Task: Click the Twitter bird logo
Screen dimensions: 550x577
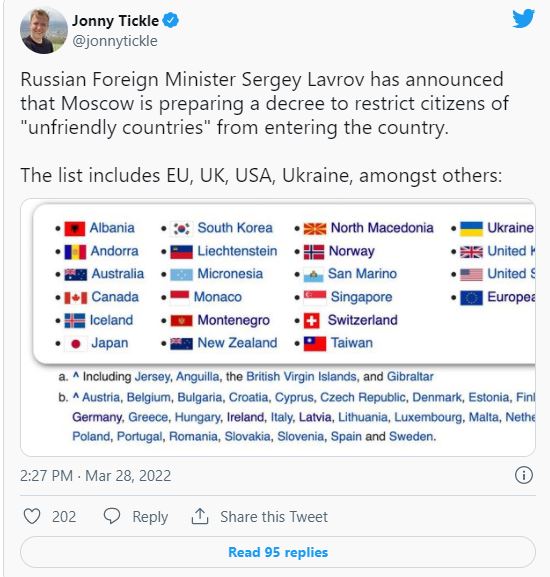Action: tap(523, 19)
